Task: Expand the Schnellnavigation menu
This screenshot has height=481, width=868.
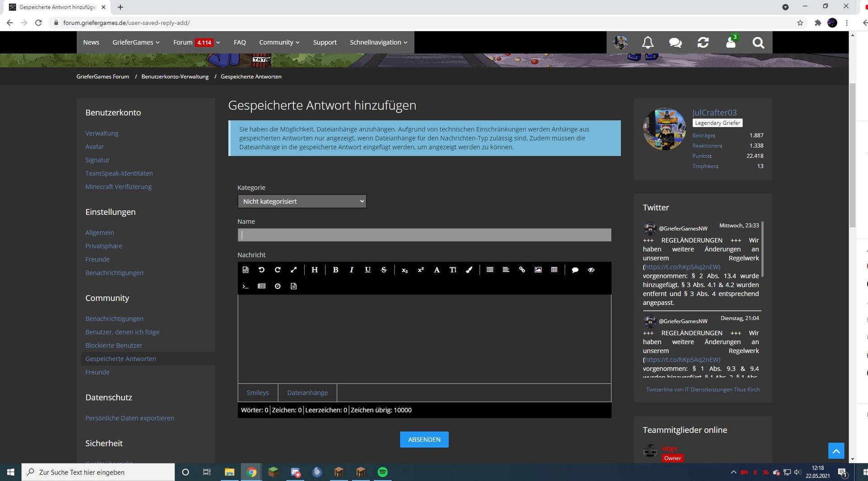Action: click(378, 42)
